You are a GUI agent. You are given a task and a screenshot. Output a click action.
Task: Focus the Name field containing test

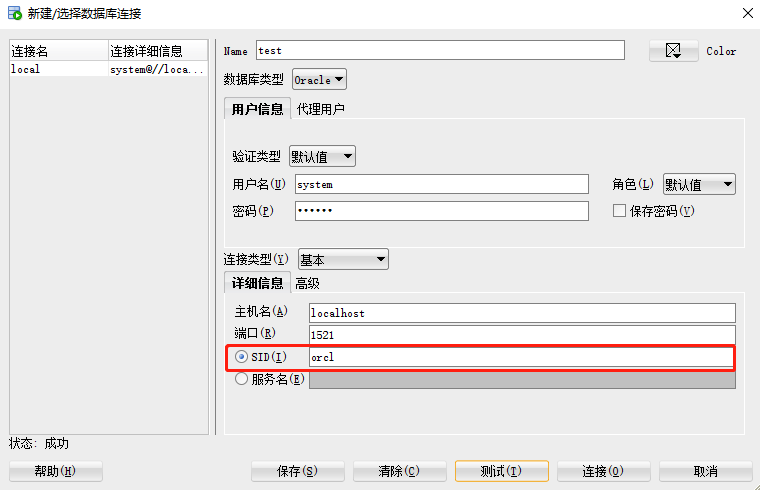click(x=440, y=50)
